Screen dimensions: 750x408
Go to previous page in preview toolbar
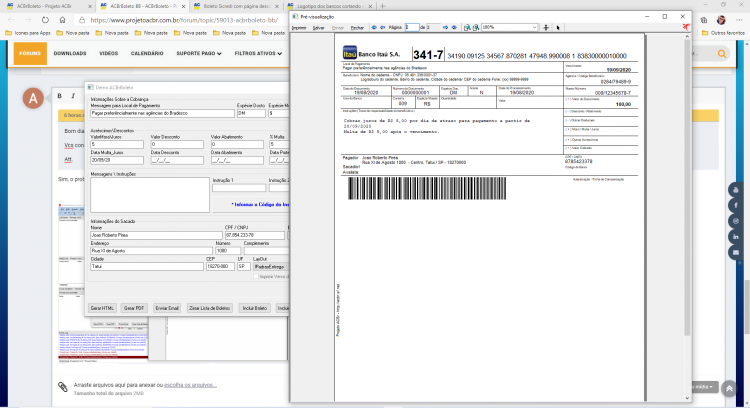[x=383, y=27]
